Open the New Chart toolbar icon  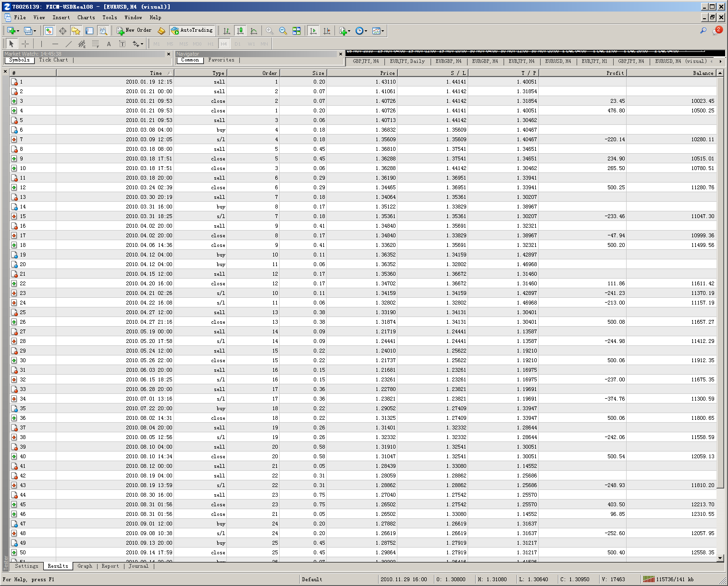pos(11,31)
